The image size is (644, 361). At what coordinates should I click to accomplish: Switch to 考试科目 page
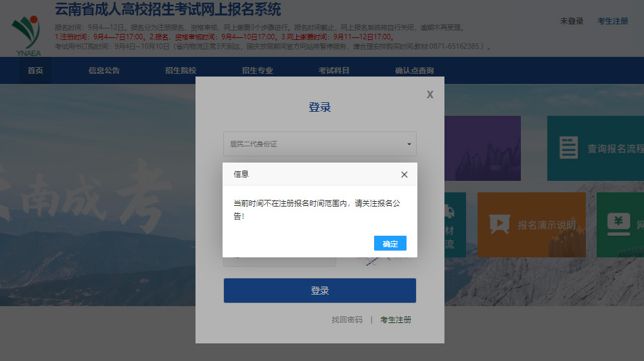pyautogui.click(x=334, y=70)
